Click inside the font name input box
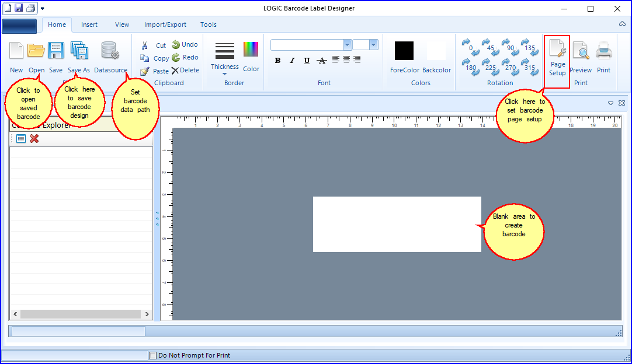632x364 pixels. 307,45
